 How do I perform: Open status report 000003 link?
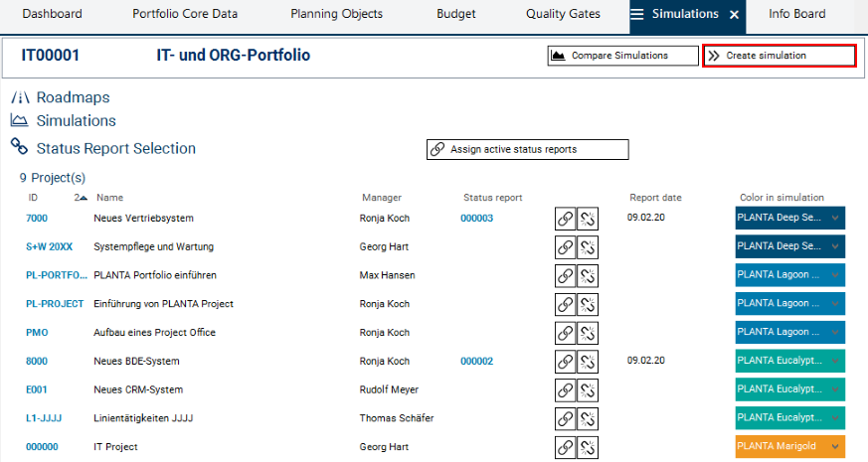point(477,219)
